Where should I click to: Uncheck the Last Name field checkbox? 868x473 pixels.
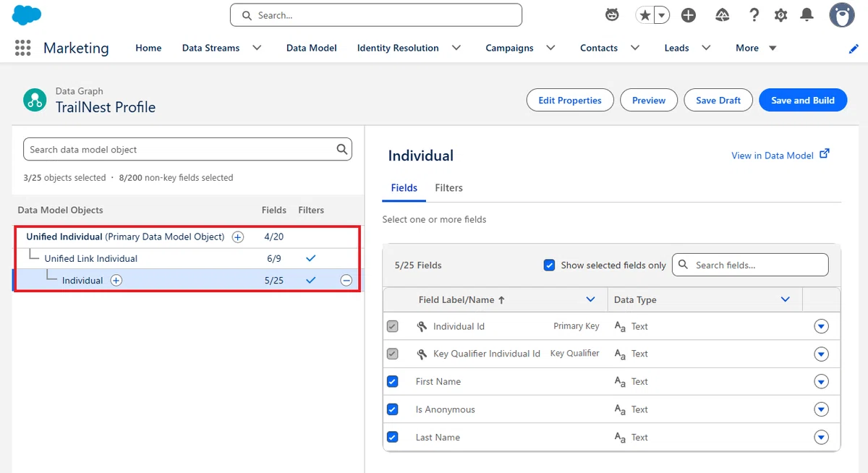point(393,437)
